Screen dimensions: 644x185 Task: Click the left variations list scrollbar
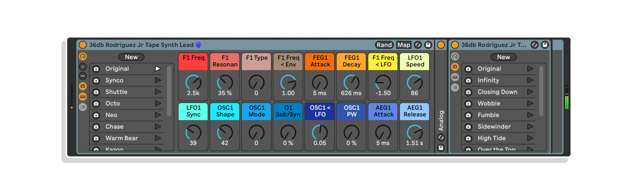pos(169,91)
